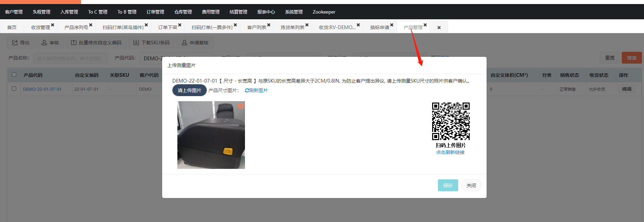644x222 pixels.
Task: Switch to the 拣货单列表 tab
Action: (x=292, y=27)
